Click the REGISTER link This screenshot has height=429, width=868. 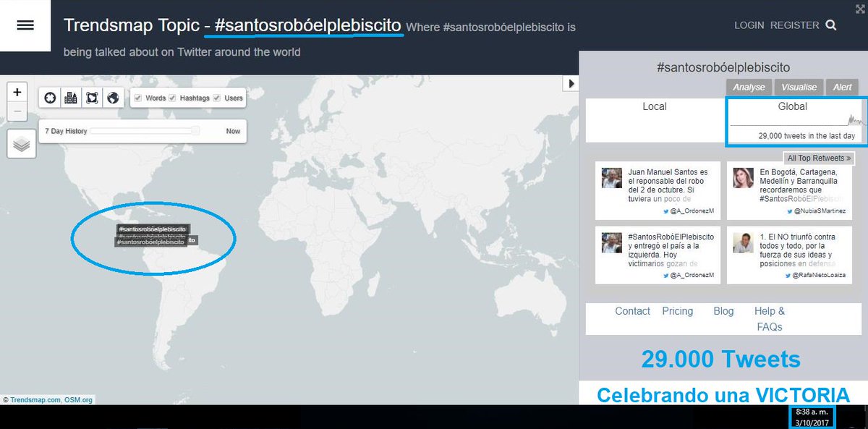794,25
